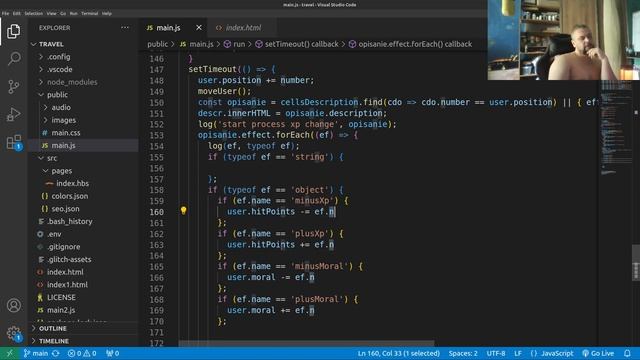Open errors and warnings status item

click(x=82, y=353)
